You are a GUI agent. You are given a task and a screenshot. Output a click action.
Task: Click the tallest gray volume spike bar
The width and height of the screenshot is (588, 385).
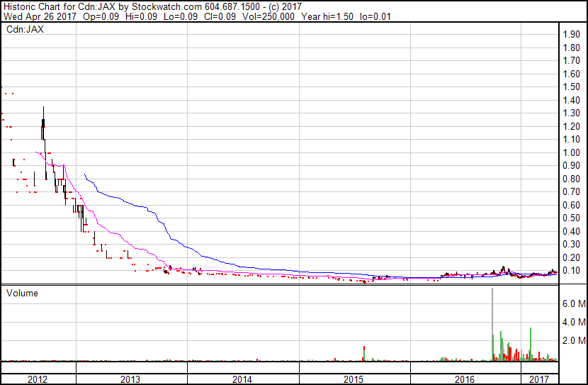(492, 319)
